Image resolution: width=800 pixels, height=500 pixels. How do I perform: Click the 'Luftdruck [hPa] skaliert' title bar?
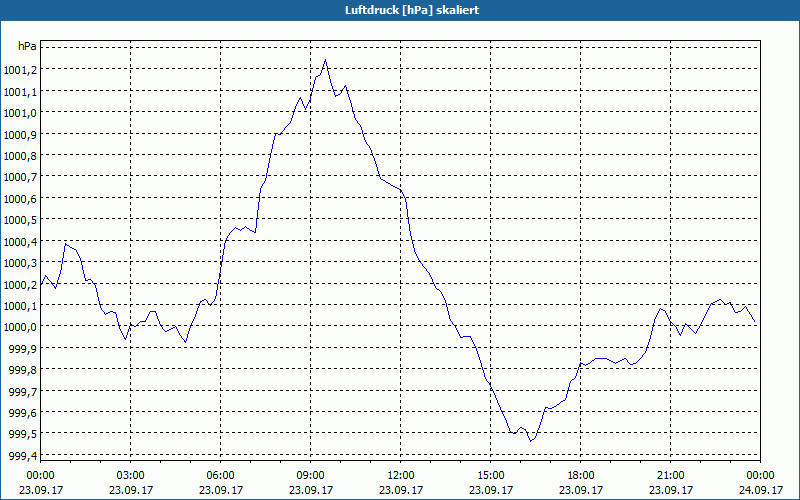click(x=400, y=10)
